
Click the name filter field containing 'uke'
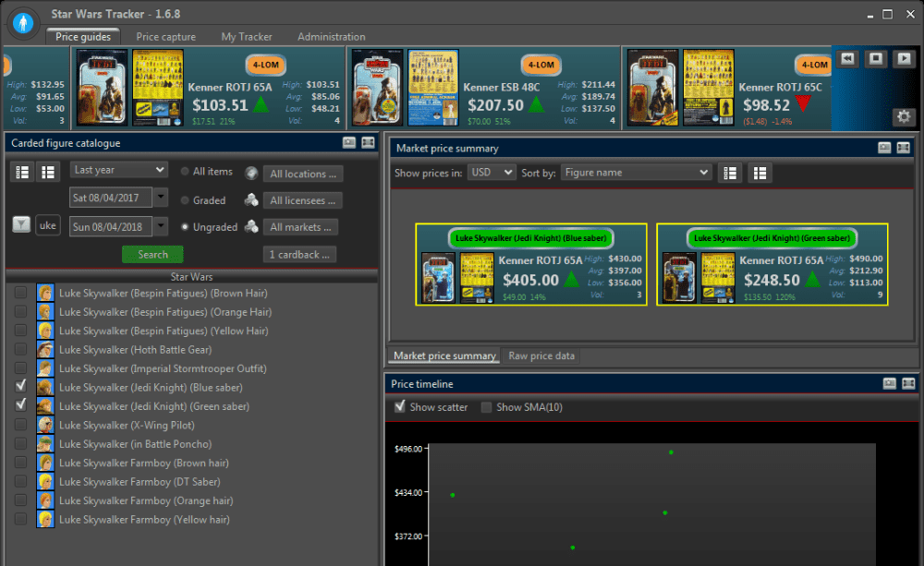[x=48, y=225]
